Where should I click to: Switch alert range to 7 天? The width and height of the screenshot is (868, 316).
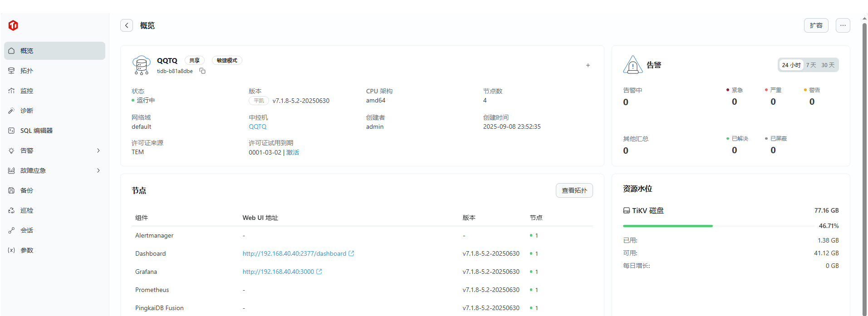coord(811,65)
